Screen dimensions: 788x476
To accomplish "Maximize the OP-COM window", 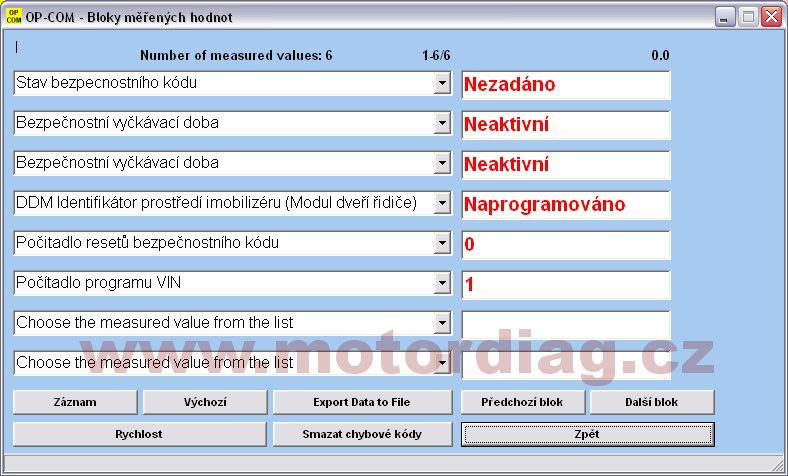I will coord(748,17).
